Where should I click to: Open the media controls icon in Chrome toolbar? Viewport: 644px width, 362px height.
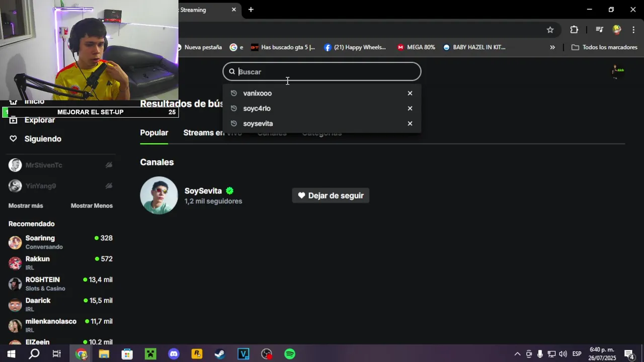pyautogui.click(x=599, y=30)
